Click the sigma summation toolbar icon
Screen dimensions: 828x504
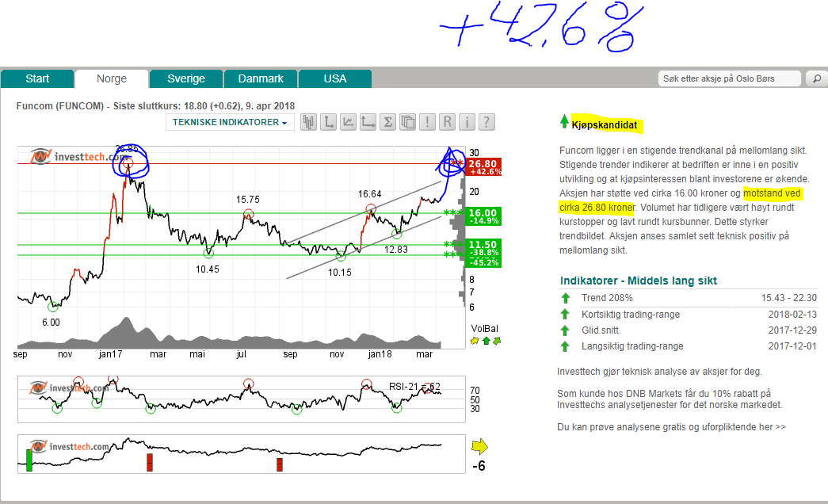click(x=387, y=122)
